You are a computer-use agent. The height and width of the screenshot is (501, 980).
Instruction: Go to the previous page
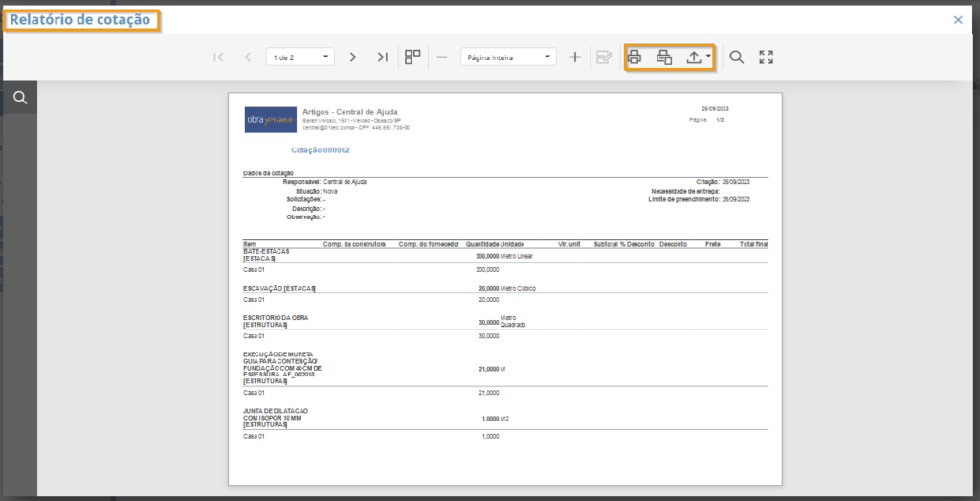(x=248, y=57)
